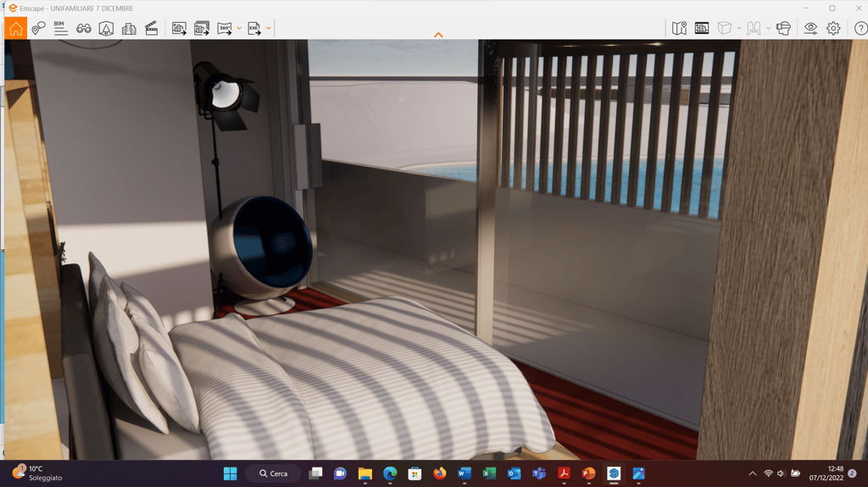Expand the orthographic views dropdown arrow
Screen dimensions: 868x487
[768, 28]
